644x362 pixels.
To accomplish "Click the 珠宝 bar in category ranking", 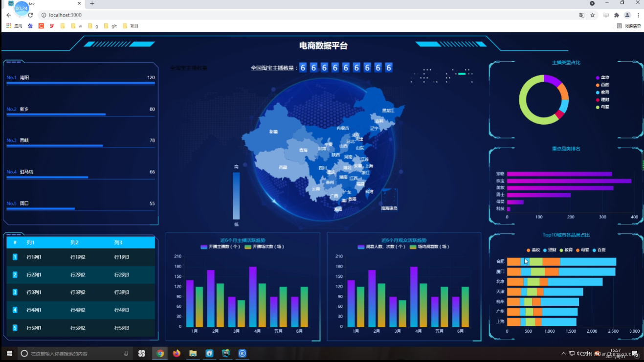I will (x=569, y=181).
